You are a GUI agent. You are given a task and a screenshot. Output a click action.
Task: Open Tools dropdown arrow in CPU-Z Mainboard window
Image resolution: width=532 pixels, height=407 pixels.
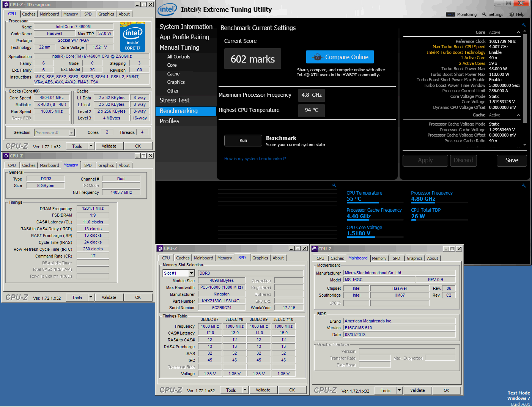(x=399, y=390)
